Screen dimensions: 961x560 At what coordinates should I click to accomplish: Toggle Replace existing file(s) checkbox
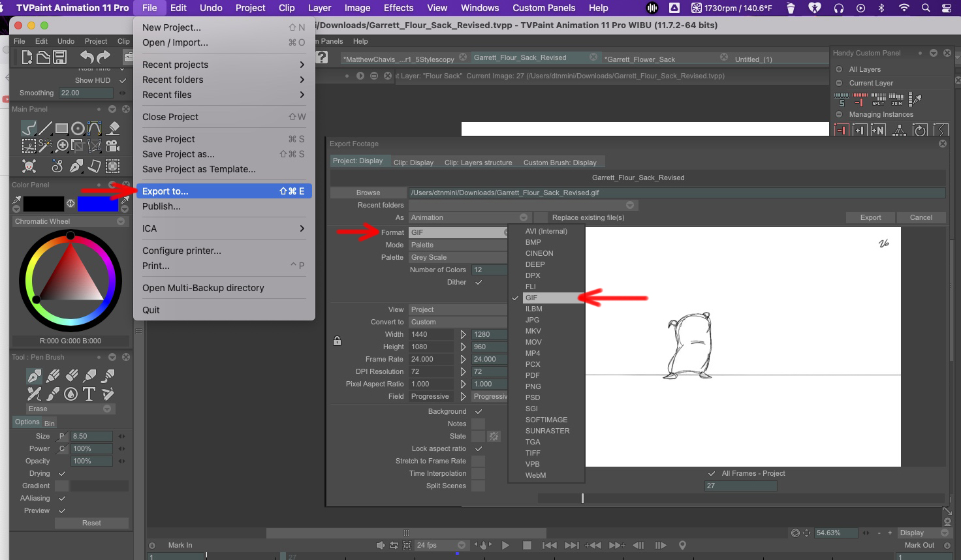point(541,217)
